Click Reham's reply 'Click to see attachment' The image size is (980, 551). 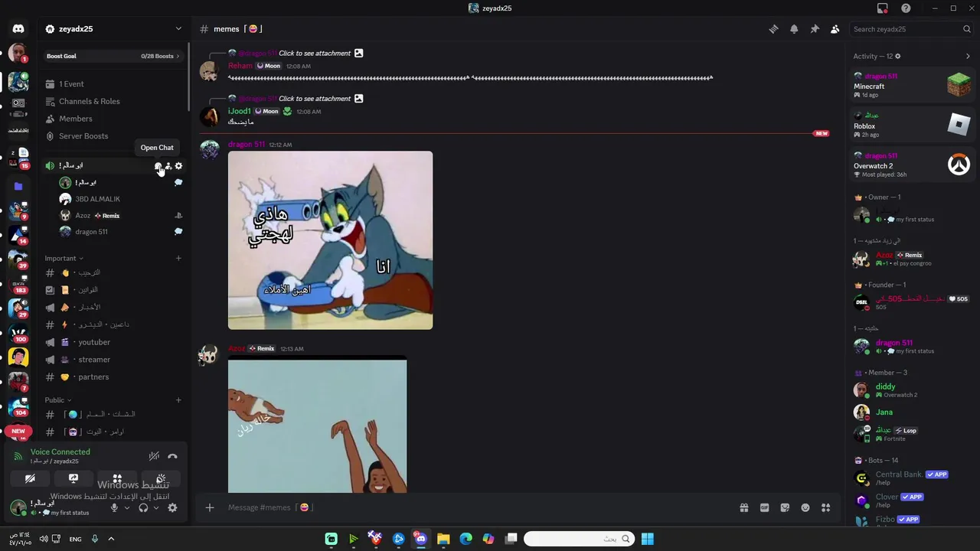[x=315, y=54]
